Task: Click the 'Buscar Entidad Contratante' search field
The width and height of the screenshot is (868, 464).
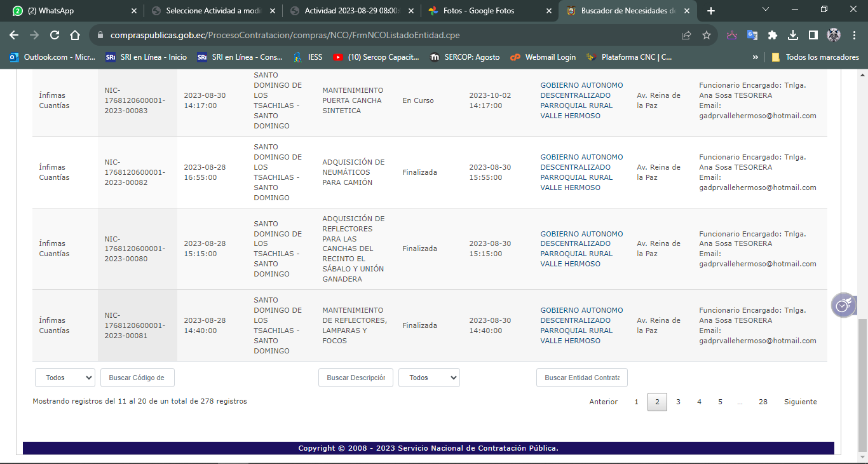Action: (x=581, y=378)
